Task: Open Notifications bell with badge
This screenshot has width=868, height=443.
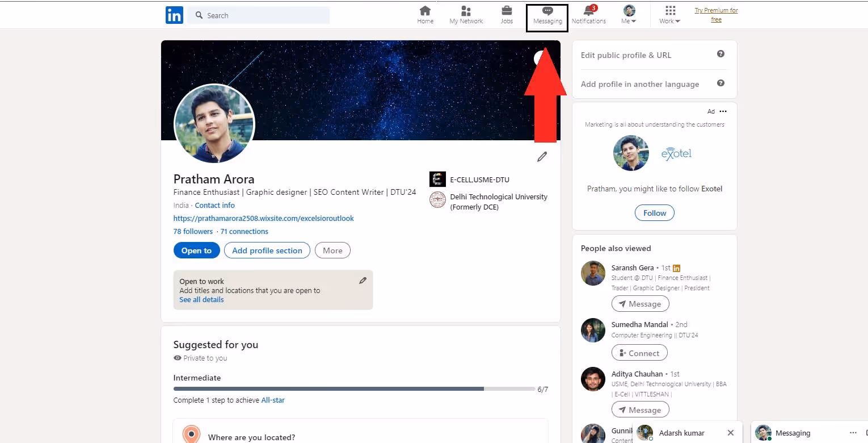Action: pyautogui.click(x=588, y=15)
